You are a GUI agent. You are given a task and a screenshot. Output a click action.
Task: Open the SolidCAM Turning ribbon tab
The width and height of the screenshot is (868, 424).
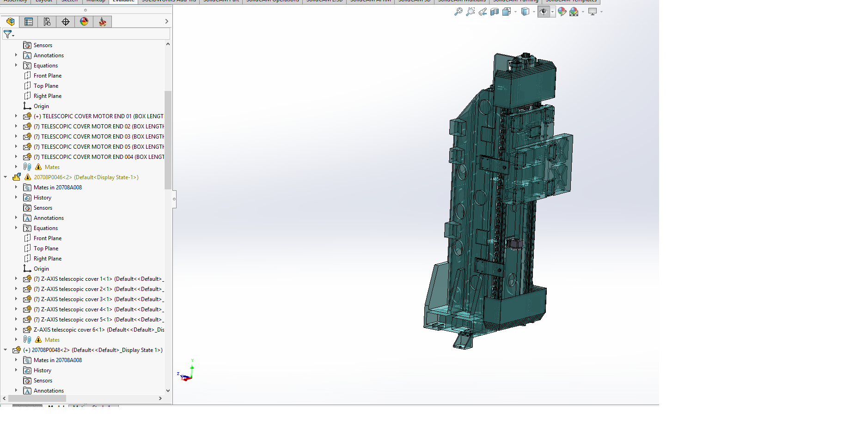coord(515,1)
